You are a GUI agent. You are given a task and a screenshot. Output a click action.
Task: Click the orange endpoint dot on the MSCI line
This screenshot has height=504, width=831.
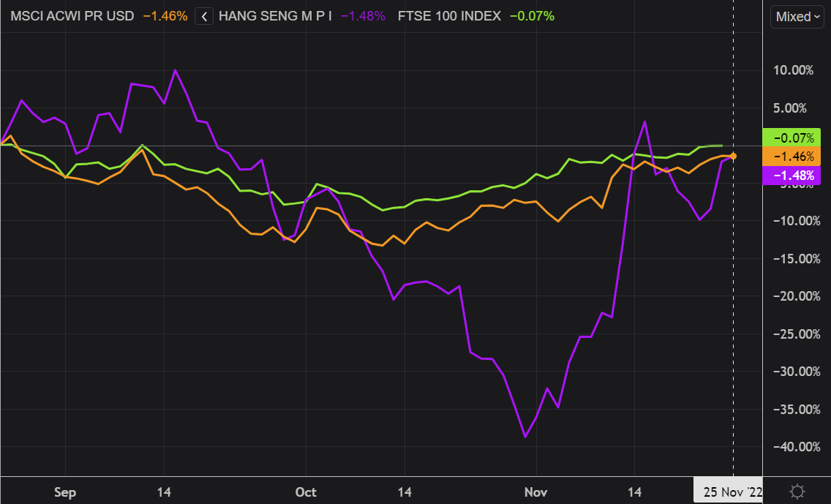pos(733,156)
